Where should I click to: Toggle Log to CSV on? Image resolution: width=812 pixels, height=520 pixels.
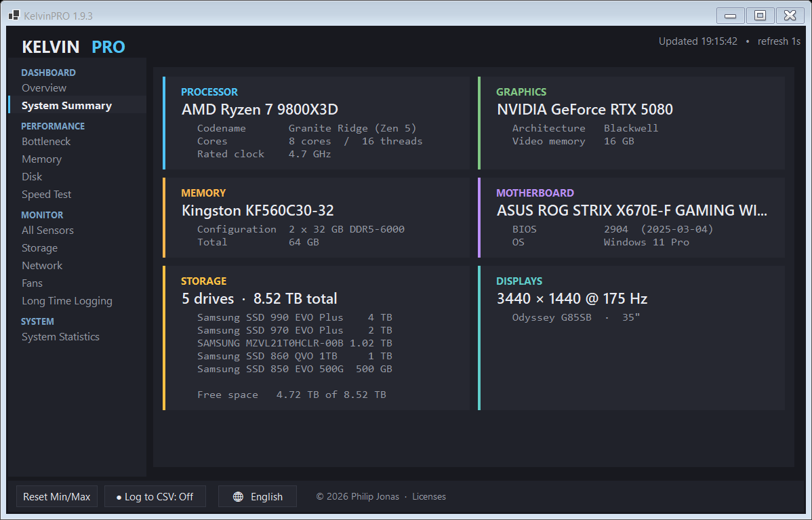click(155, 497)
